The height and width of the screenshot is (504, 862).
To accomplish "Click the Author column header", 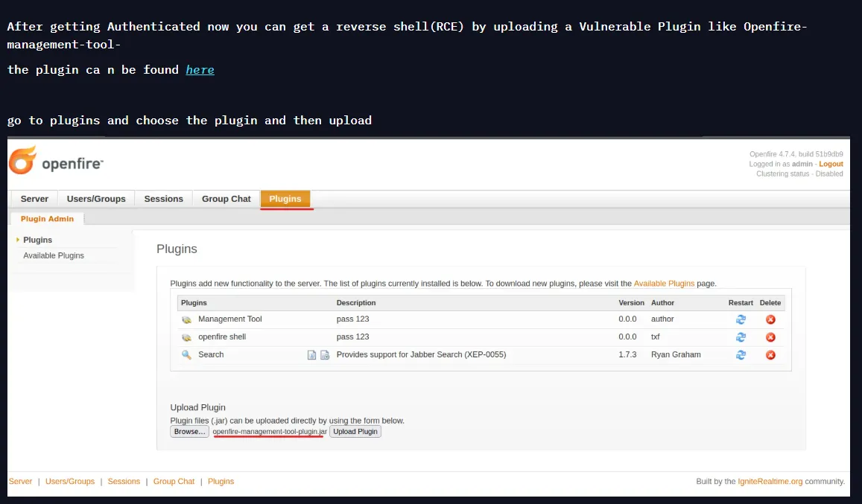I will [x=662, y=303].
